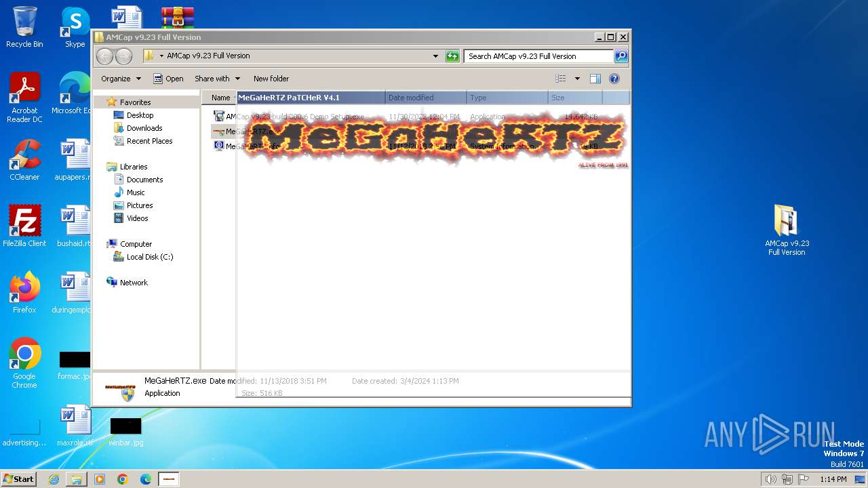Click the Windows Explorer taskbar button
This screenshot has height=488, width=868.
tap(77, 479)
